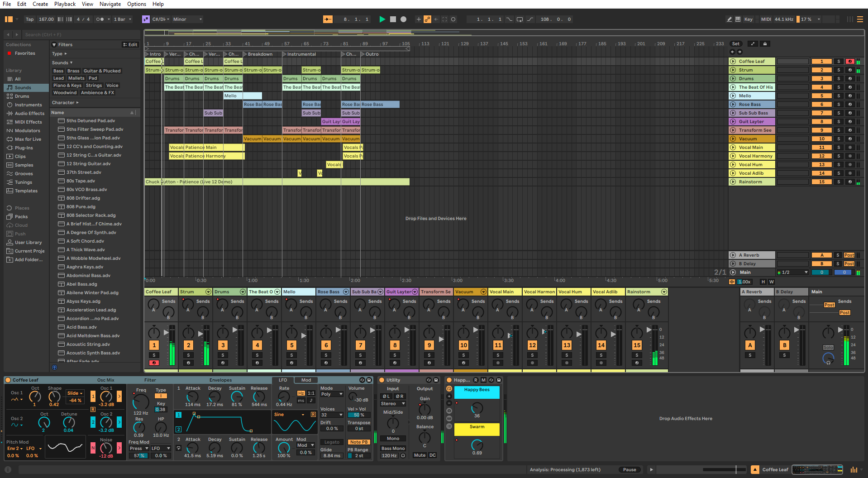Viewport: 868px width, 478px height.
Task: Stop playback in the transport bar
Action: (393, 19)
